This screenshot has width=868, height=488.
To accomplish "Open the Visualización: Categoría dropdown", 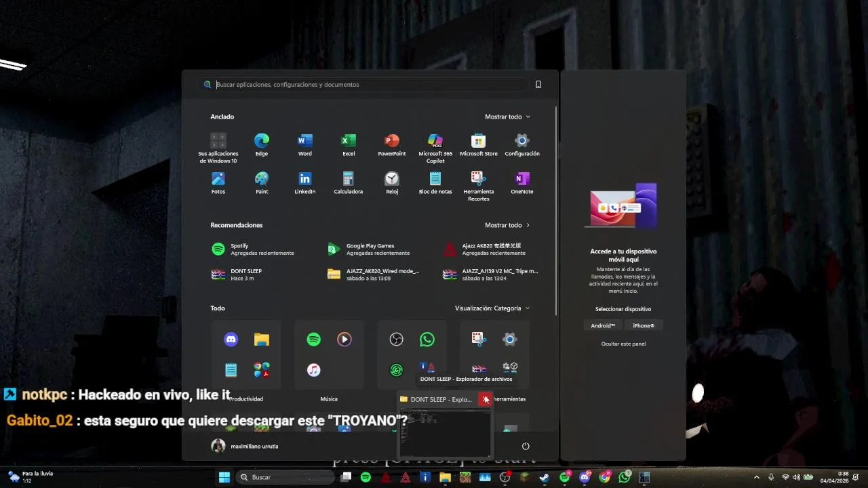I will coord(492,308).
